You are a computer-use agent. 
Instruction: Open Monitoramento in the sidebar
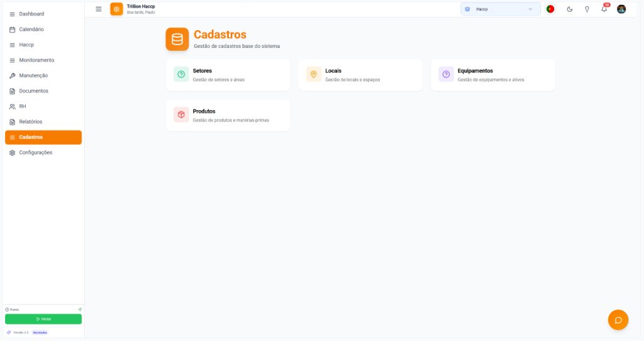coord(43,60)
